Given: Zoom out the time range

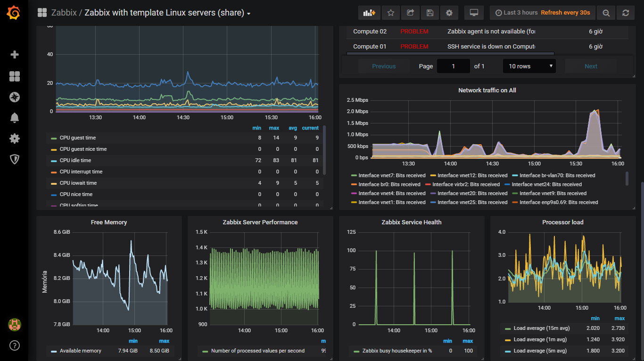Looking at the screenshot, I should click(x=606, y=13).
